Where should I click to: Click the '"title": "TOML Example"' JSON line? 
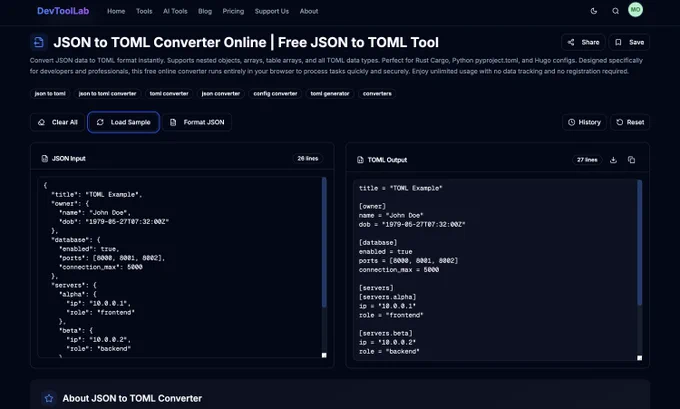tap(96, 194)
